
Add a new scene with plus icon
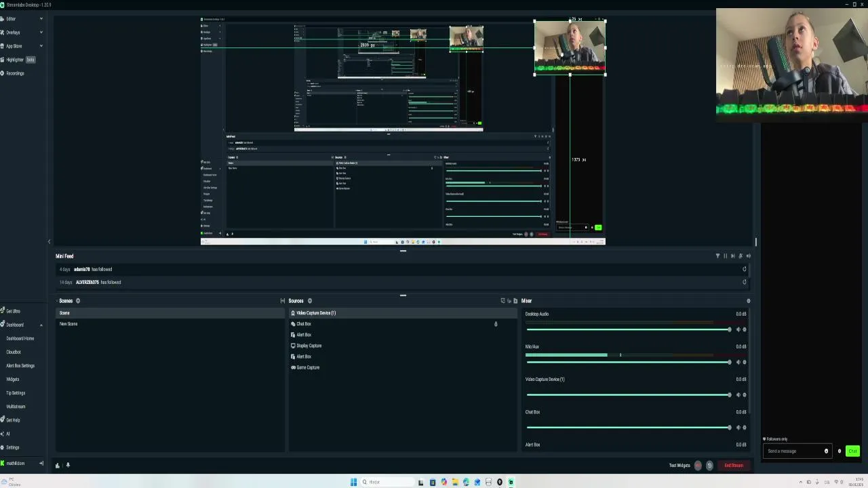78,301
